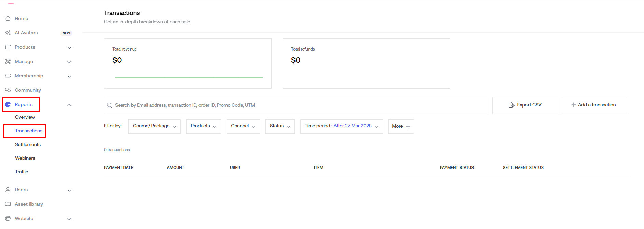Open the Channel filter dropdown

(x=243, y=126)
